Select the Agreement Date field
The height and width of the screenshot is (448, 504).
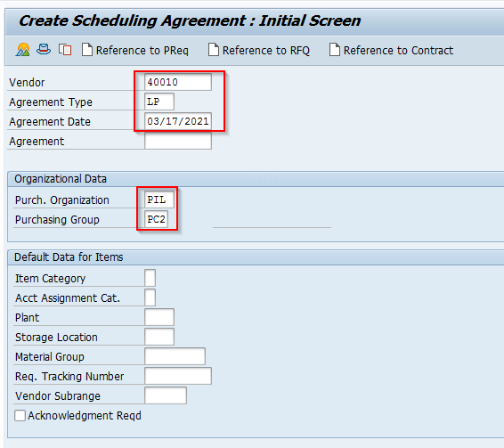tap(178, 121)
